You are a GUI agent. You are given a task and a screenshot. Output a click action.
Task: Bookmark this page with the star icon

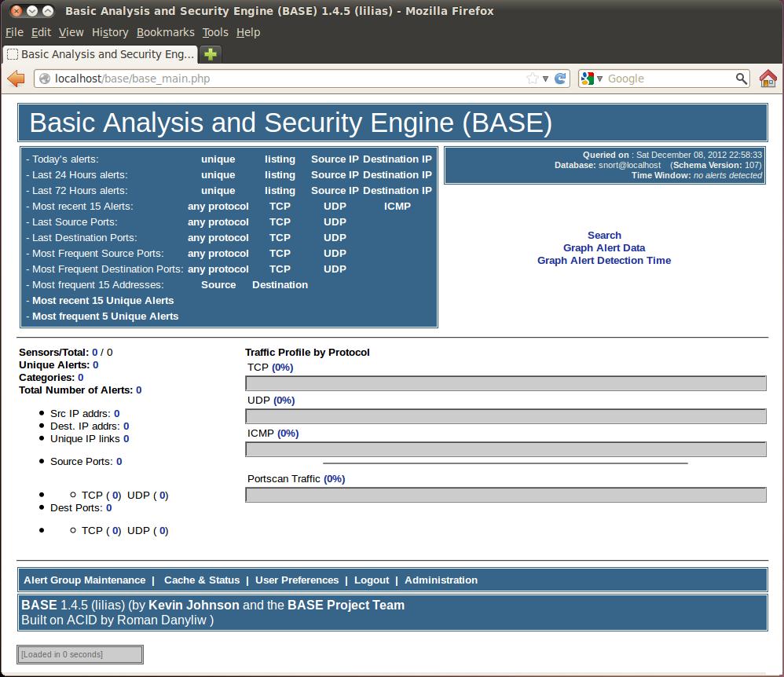pos(533,79)
